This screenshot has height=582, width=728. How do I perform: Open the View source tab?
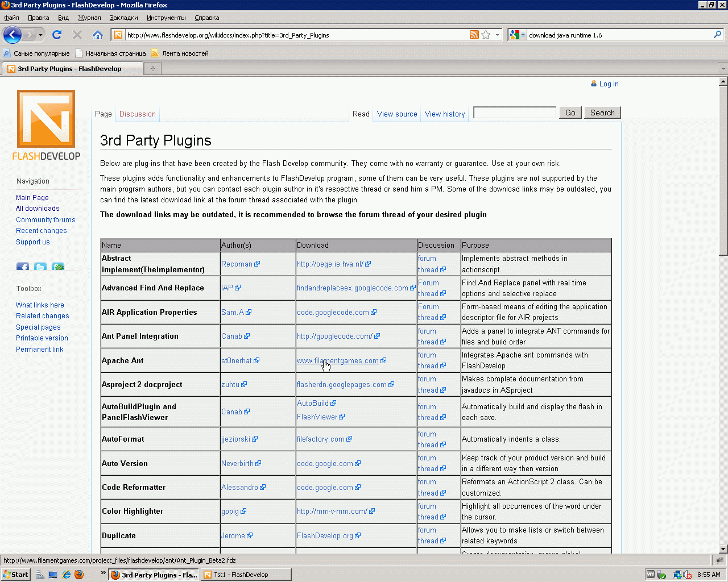pyautogui.click(x=397, y=114)
